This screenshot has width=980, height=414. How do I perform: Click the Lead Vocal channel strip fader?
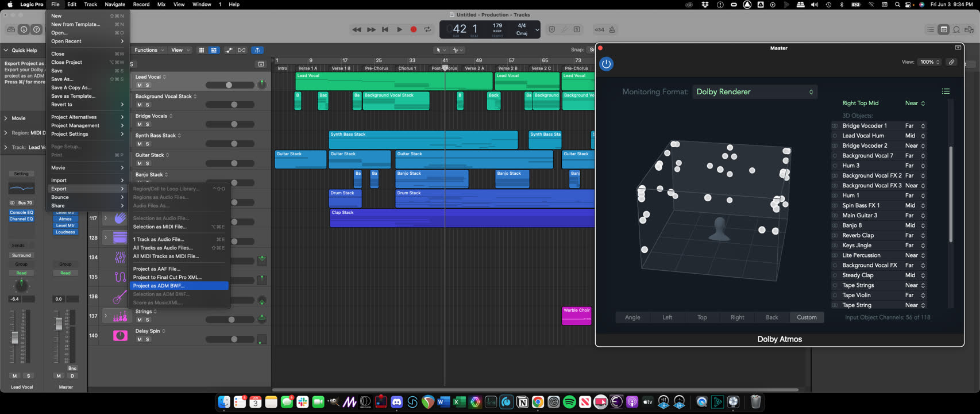[15, 338]
